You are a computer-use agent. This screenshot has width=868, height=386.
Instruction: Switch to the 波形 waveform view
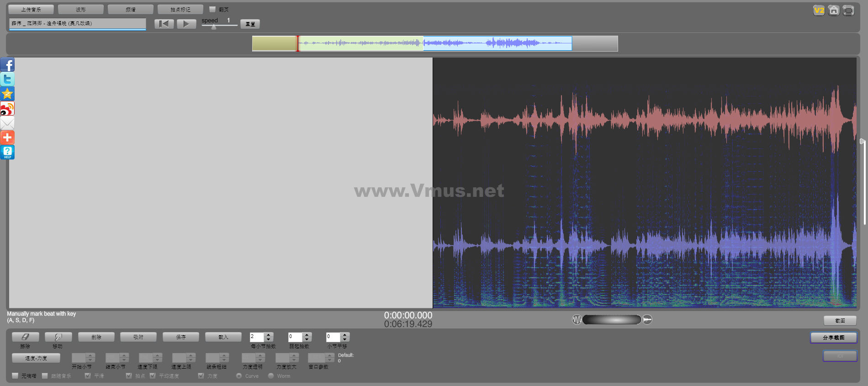[x=81, y=10]
